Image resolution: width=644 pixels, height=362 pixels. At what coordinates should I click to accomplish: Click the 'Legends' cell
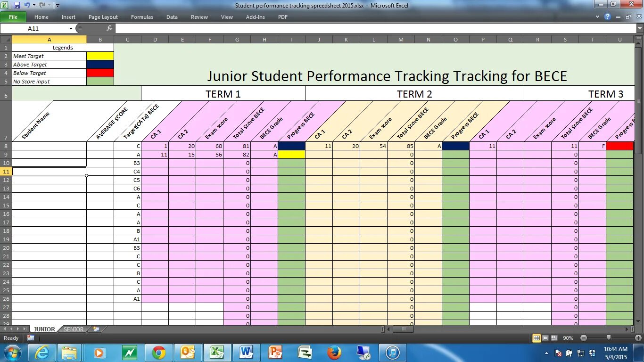pos(63,48)
